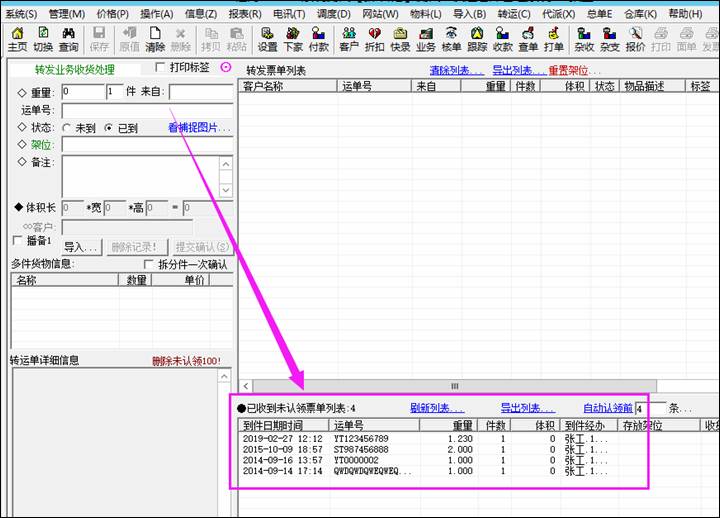Viewport: 720px width, 518px height.
Task: Click the 刷新列表 link
Action: (x=437, y=408)
